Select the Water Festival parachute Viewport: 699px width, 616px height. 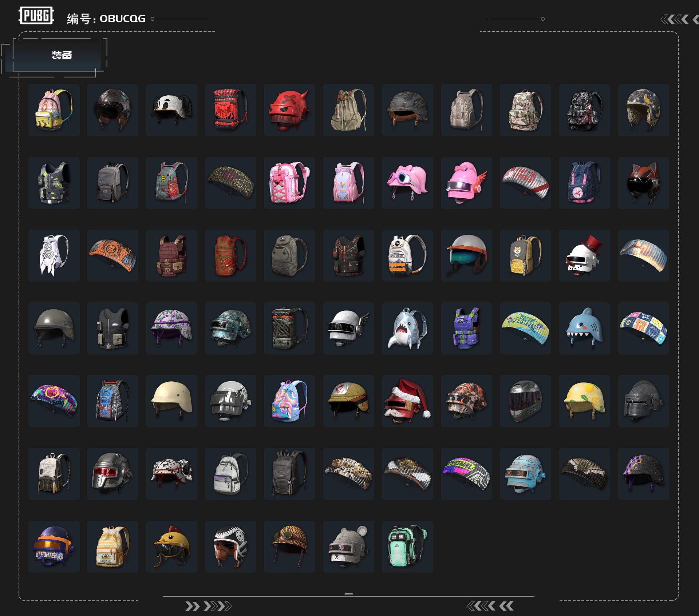[x=526, y=328]
